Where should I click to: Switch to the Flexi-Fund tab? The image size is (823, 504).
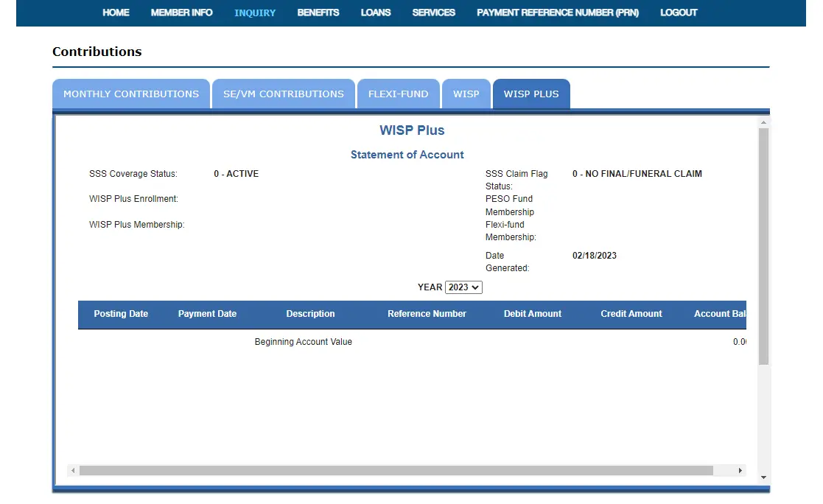(x=398, y=94)
